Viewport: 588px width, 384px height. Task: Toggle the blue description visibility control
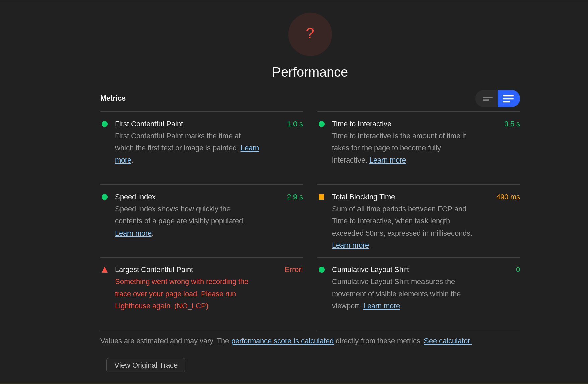[509, 99]
